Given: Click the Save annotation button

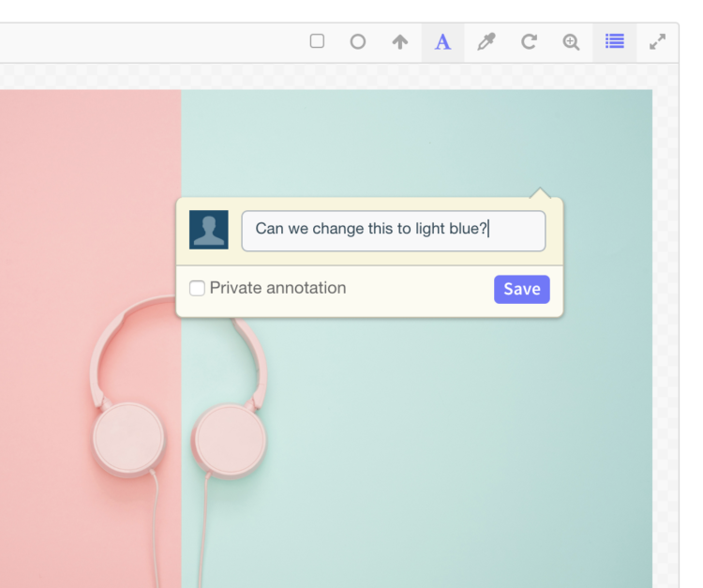Looking at the screenshot, I should click(522, 289).
